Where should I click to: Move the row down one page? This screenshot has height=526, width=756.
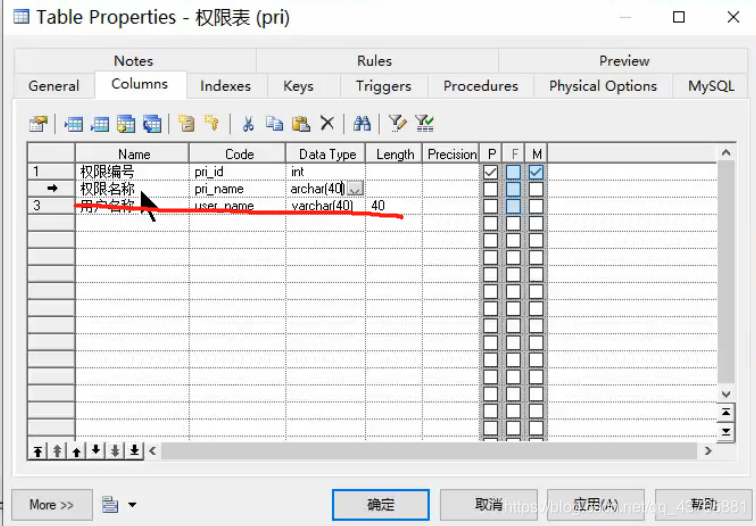115,451
